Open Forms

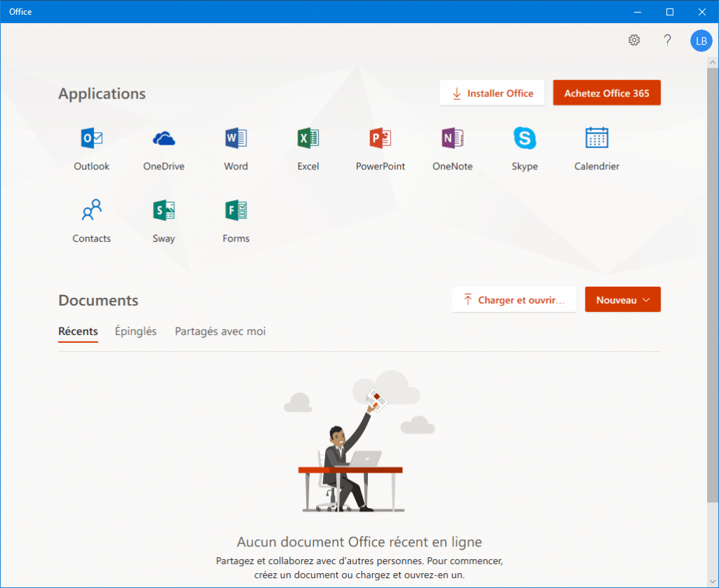[x=236, y=221]
